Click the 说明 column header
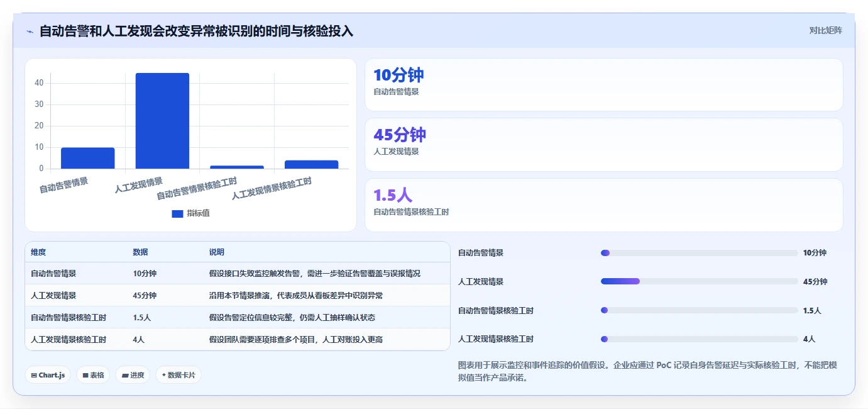Screen dimensions: 868x409 click(x=217, y=252)
